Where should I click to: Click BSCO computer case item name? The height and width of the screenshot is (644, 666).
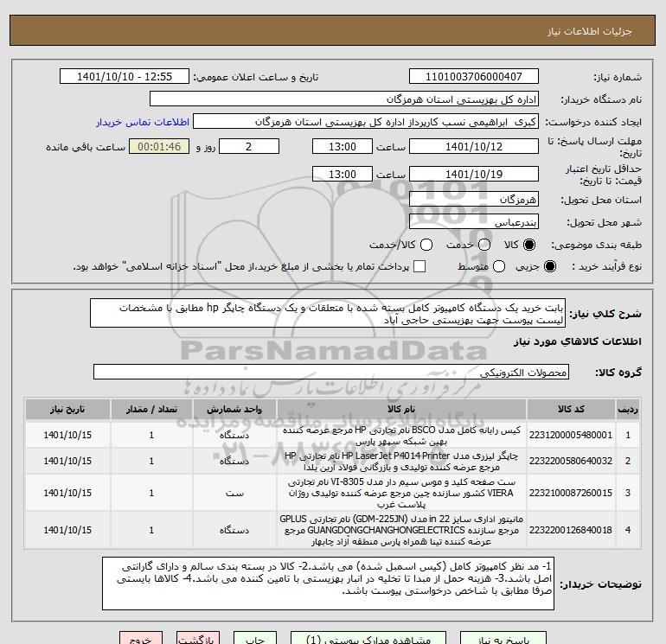[401, 436]
